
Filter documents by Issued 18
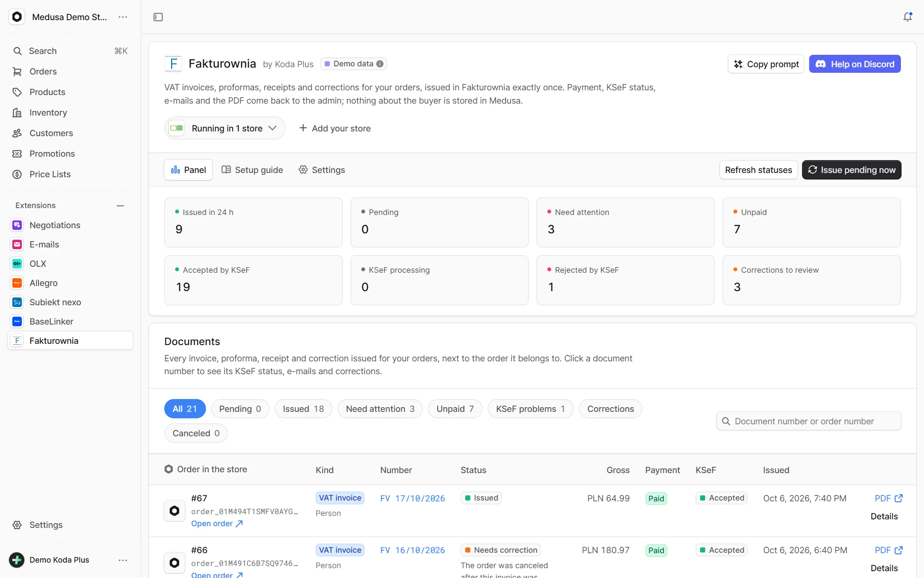[303, 409]
